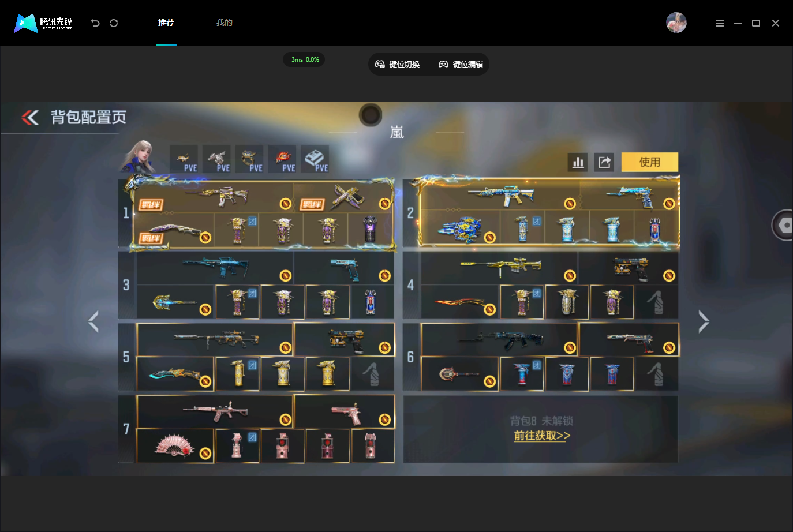Select the dark blue rifle in backpack 6
This screenshot has height=532, width=793.
(x=499, y=340)
